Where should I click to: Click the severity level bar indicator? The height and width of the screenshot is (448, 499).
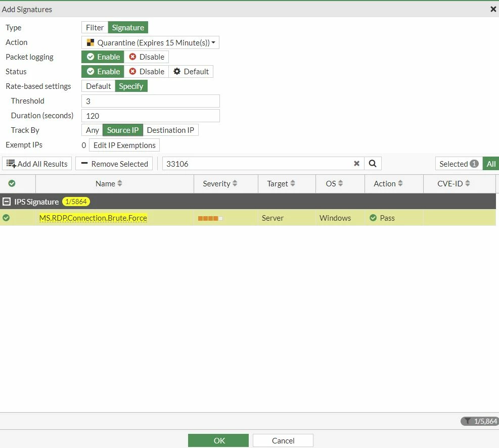[210, 218]
